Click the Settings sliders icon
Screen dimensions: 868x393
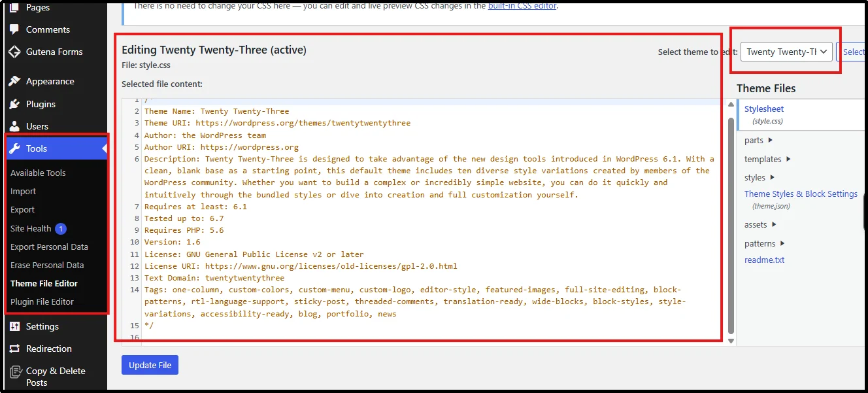(x=14, y=326)
